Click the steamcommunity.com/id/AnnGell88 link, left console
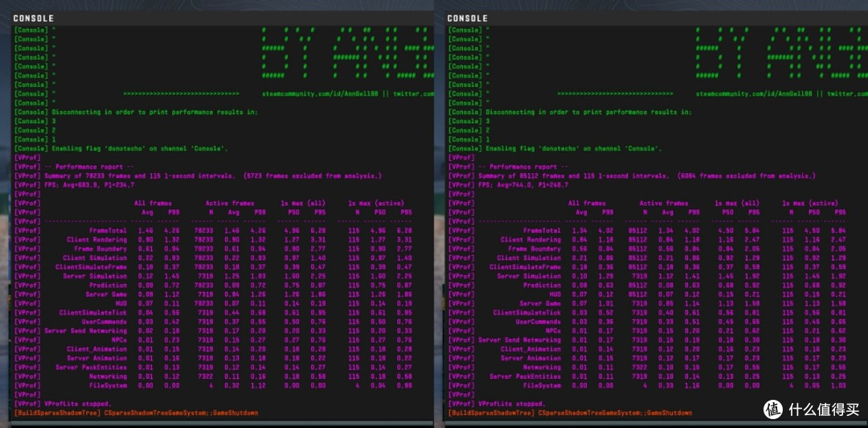Viewport: 868px width, 428px height. point(319,93)
